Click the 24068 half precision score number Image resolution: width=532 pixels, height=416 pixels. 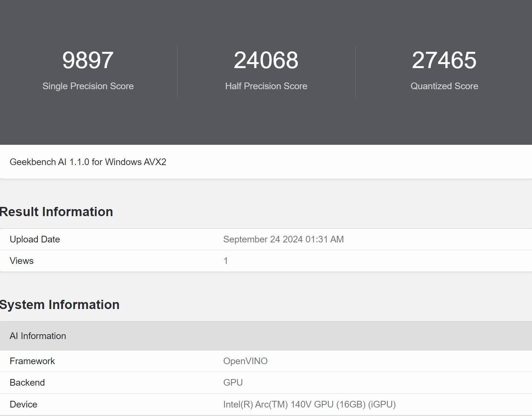[x=266, y=60]
